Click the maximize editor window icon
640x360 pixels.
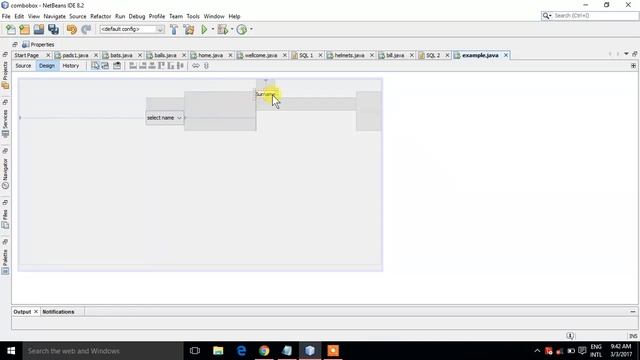pos(635,54)
